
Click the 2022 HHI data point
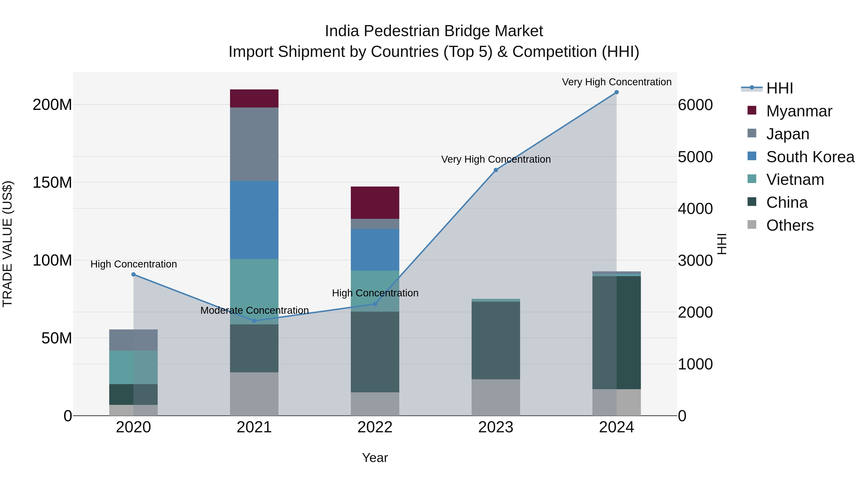pyautogui.click(x=375, y=304)
